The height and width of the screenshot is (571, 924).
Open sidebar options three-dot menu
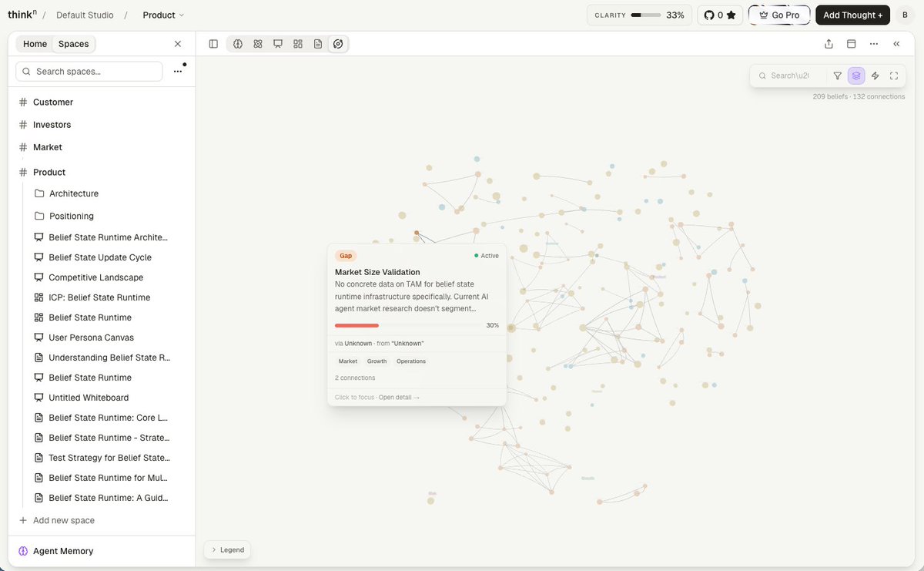coord(178,71)
